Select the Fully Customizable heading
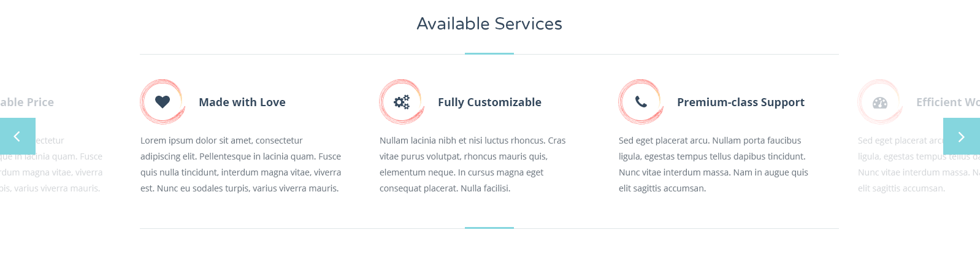The height and width of the screenshot is (262, 980). pos(489,102)
